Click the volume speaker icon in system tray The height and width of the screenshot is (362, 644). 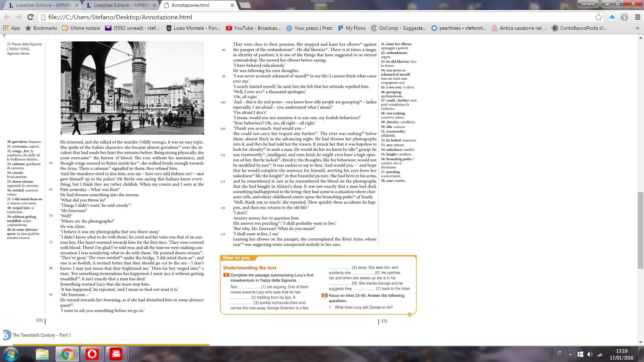590,354
